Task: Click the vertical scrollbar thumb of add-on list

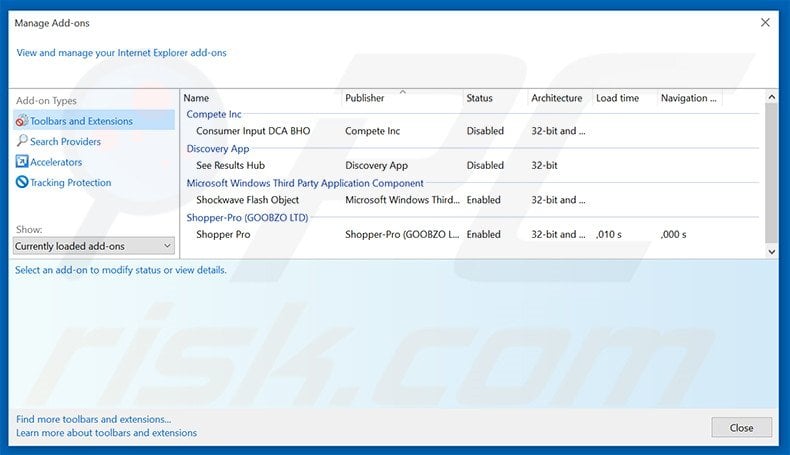Action: coord(771,173)
